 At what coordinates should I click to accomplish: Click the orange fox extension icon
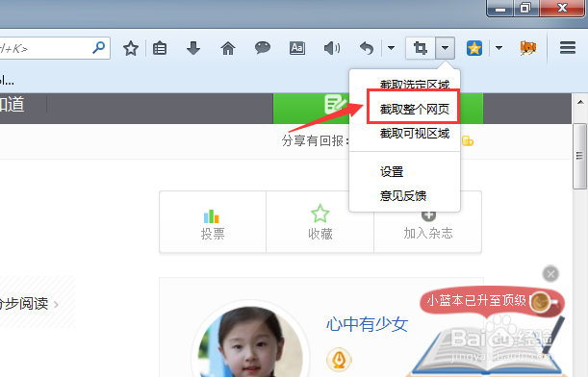click(528, 48)
